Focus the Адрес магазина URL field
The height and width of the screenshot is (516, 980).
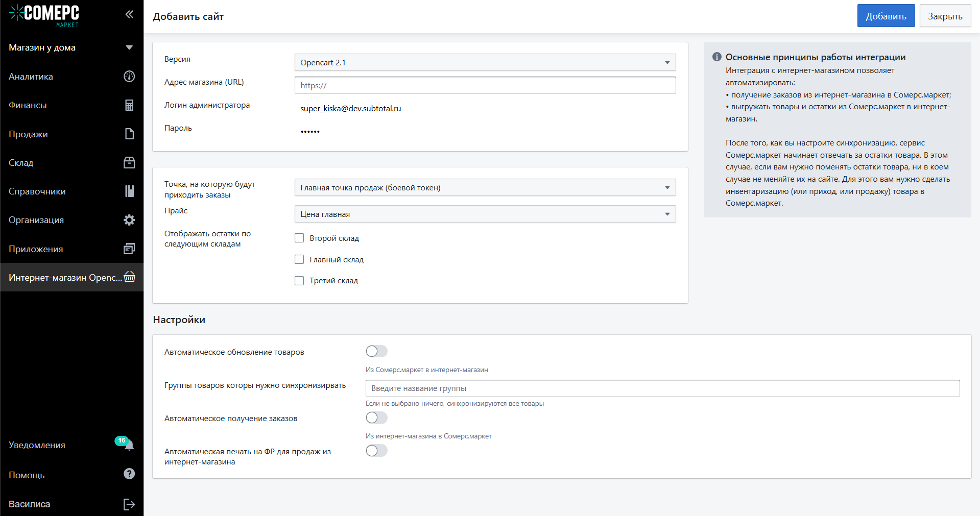coord(485,85)
